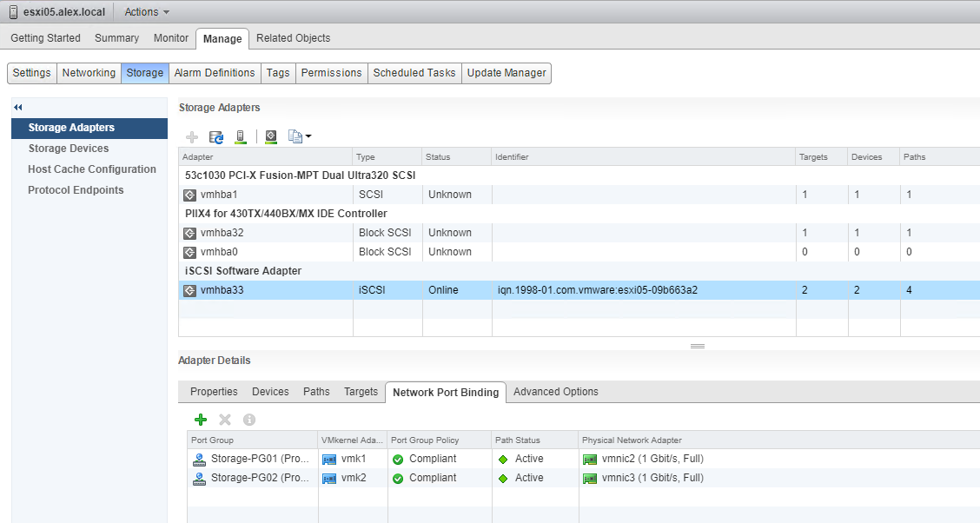Click the grey X remove binding icon

(225, 420)
